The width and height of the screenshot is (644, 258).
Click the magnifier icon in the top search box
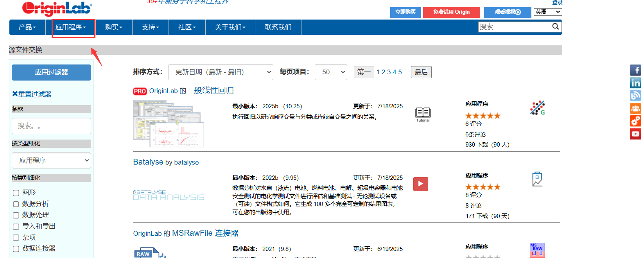[x=555, y=26]
